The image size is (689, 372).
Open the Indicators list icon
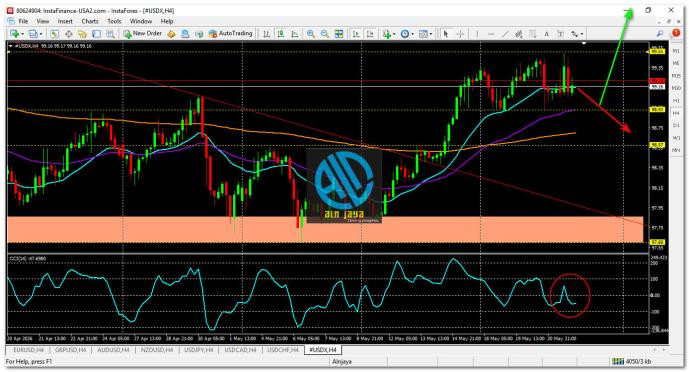(x=387, y=34)
